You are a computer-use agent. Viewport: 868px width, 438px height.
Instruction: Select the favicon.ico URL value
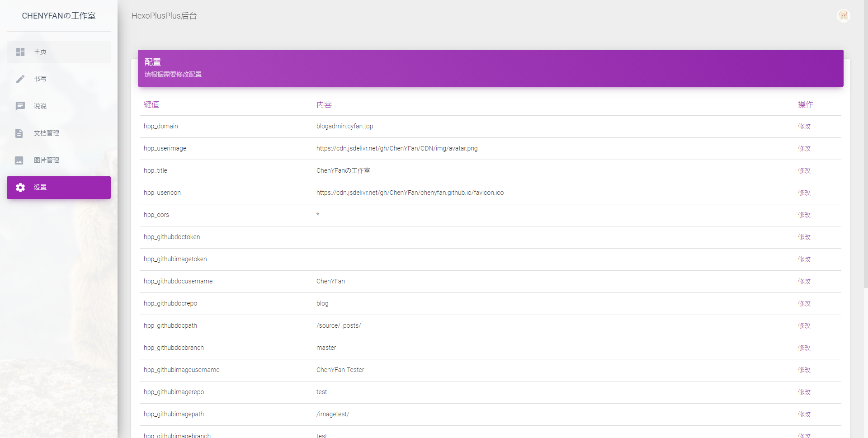(x=410, y=193)
